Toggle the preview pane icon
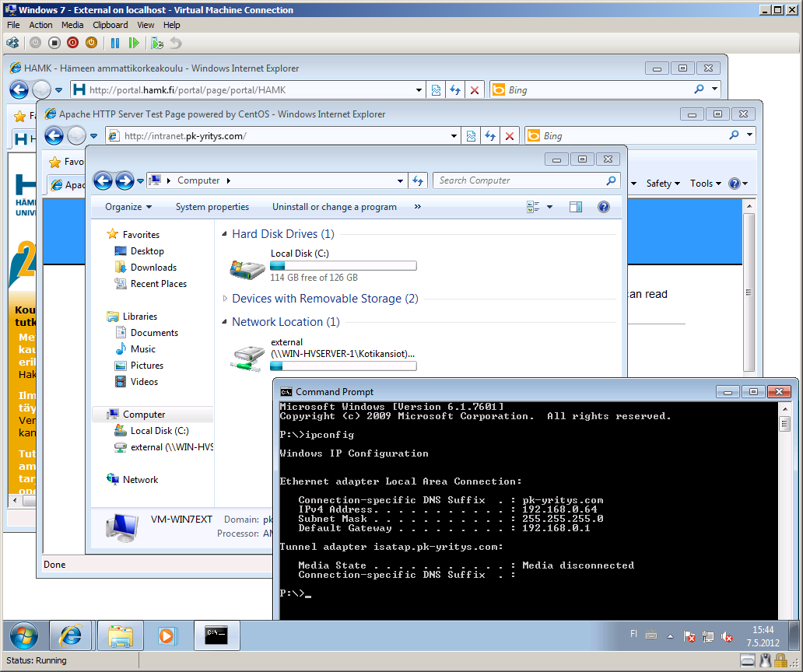803x672 pixels. pyautogui.click(x=576, y=207)
